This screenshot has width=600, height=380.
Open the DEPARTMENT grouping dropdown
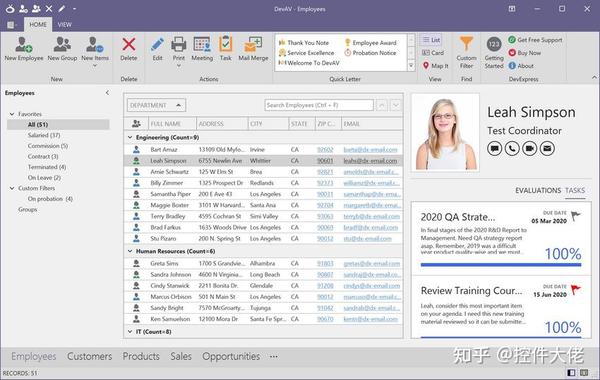(156, 105)
